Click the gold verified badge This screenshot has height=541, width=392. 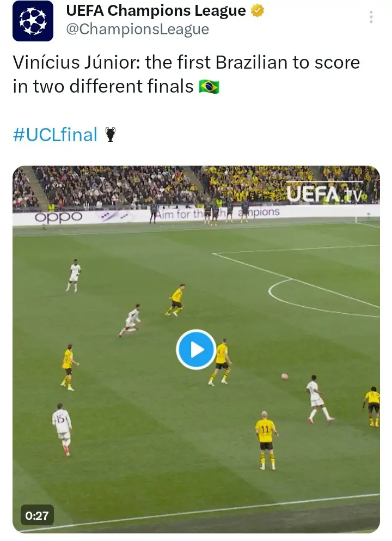(257, 11)
